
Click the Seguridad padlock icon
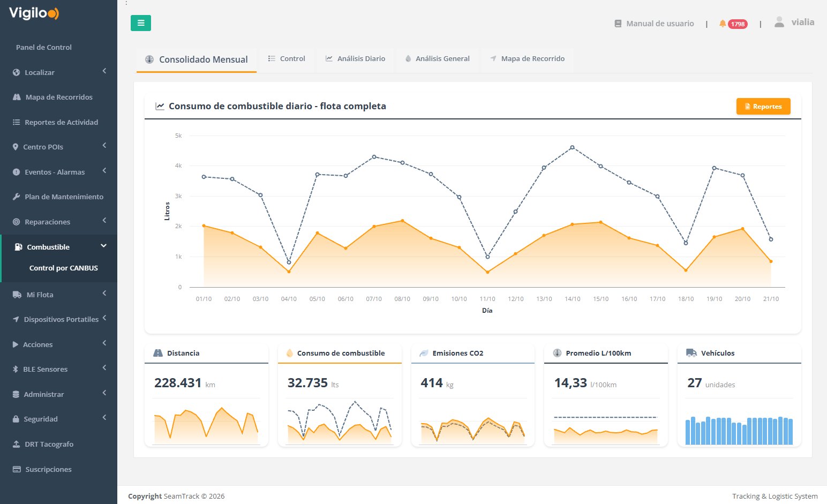tap(16, 419)
